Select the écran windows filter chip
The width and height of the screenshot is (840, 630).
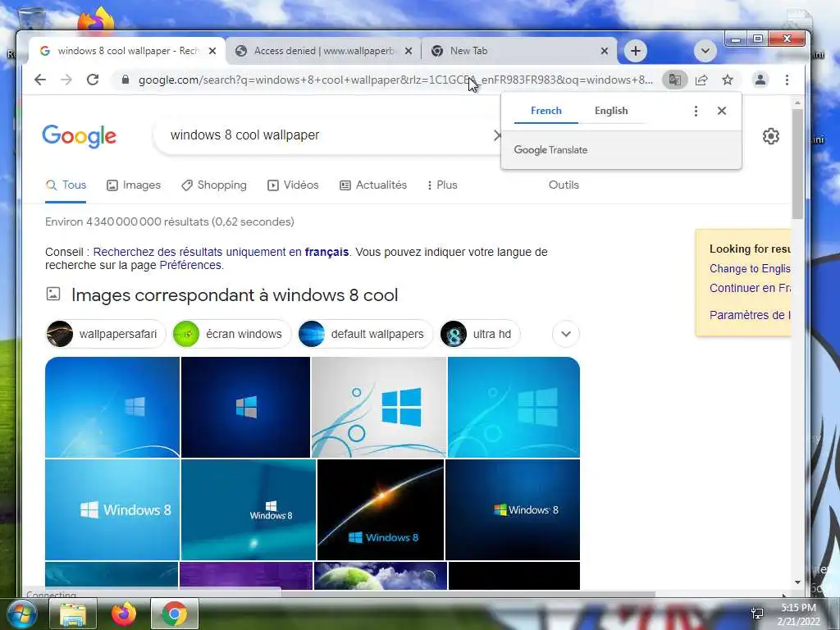(x=231, y=335)
